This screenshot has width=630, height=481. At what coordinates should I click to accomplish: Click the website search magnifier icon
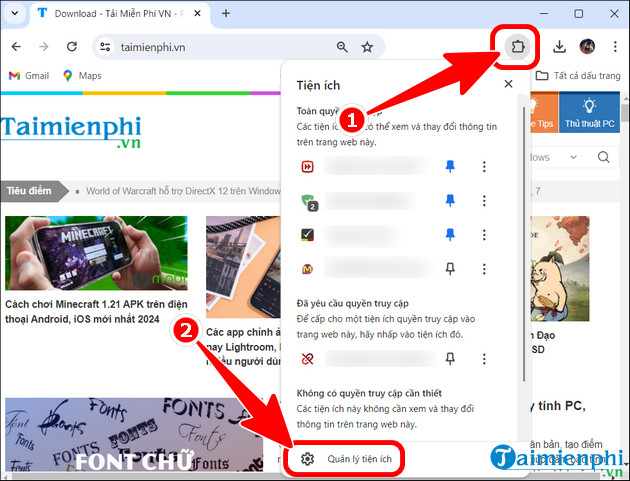603,157
